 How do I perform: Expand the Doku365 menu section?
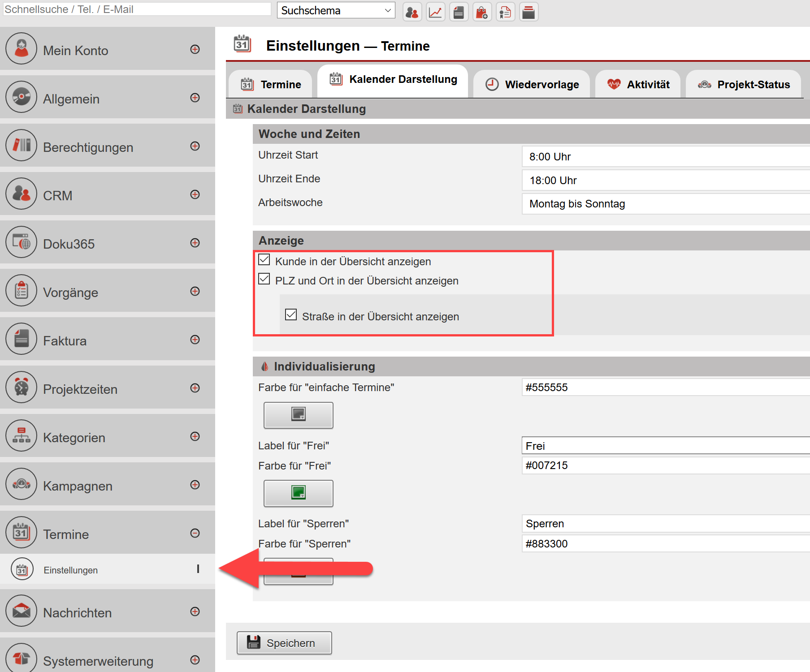click(x=195, y=243)
